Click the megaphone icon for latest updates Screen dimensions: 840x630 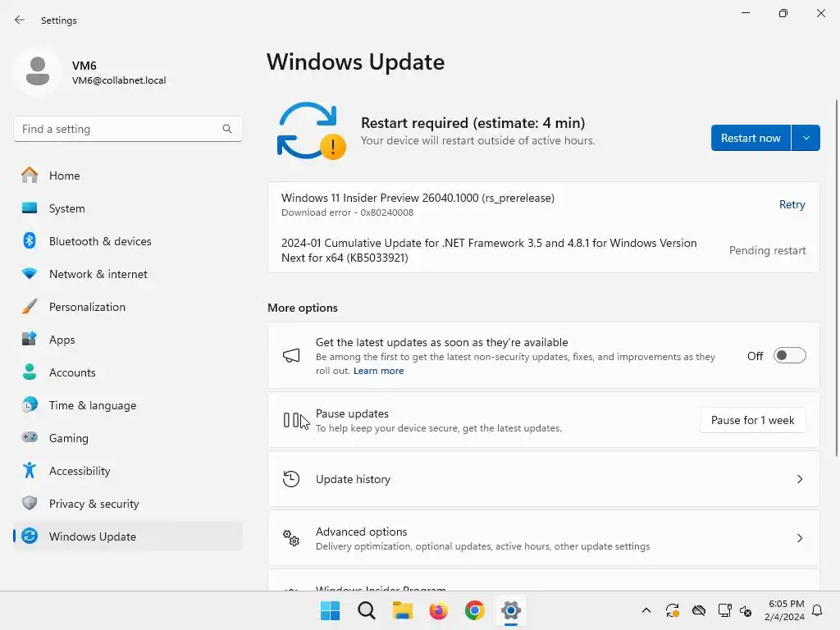291,356
